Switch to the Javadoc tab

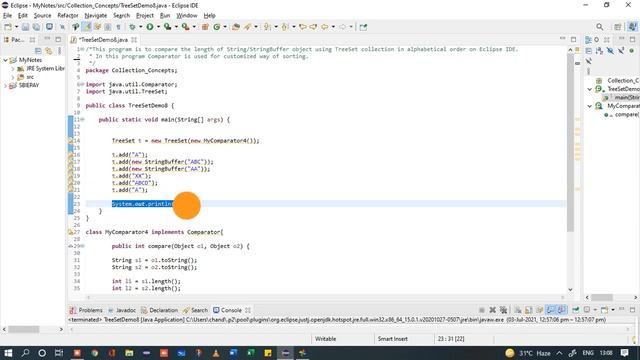[x=122, y=310]
